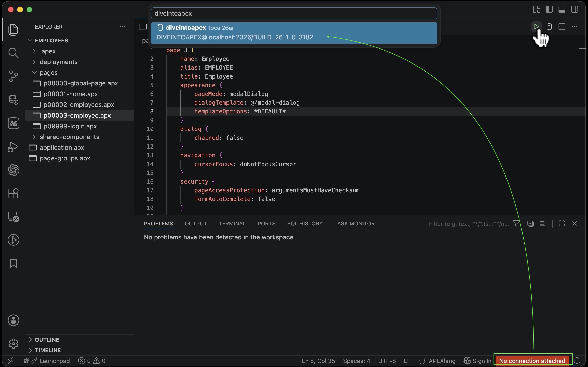Collapse all problems in the panel
The width and height of the screenshot is (588, 367).
pos(530,224)
